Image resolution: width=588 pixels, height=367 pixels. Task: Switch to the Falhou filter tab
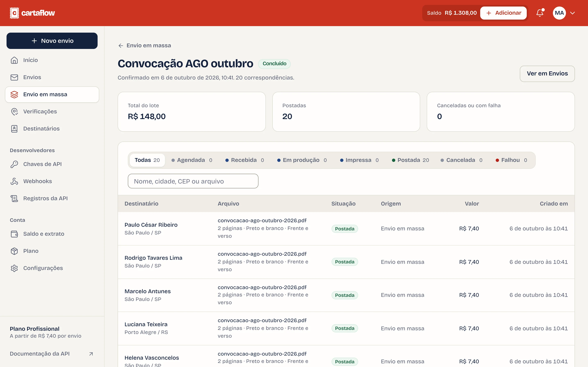511,160
